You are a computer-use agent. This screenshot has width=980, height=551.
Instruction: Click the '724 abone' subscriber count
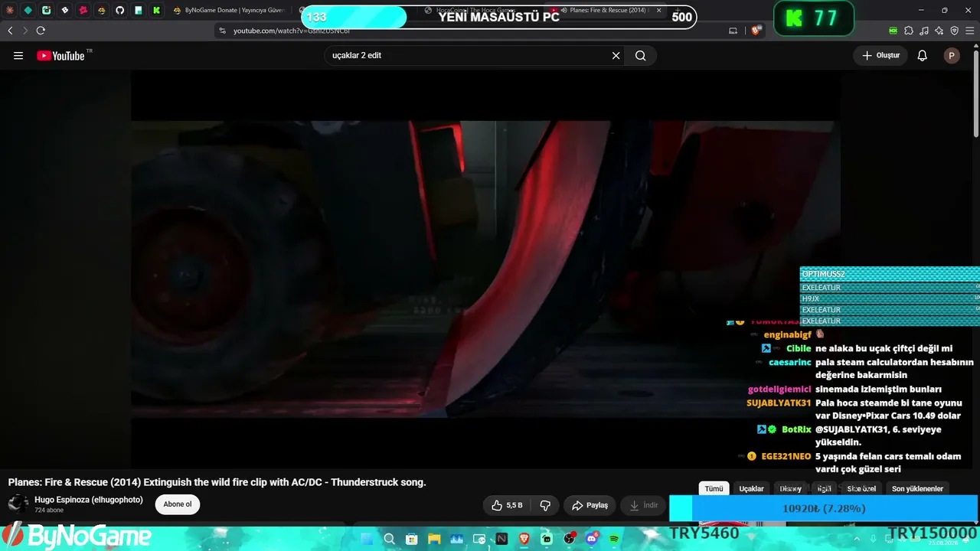49,510
